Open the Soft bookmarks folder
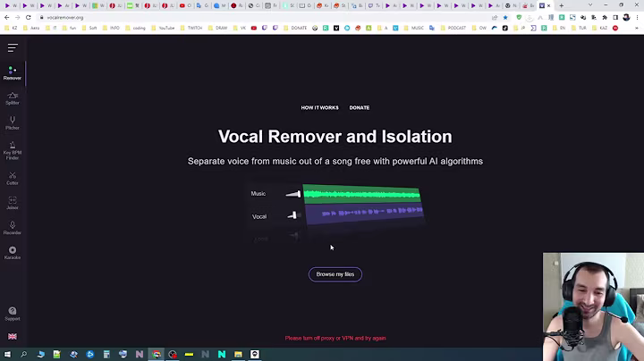The image size is (644, 361). point(89,28)
